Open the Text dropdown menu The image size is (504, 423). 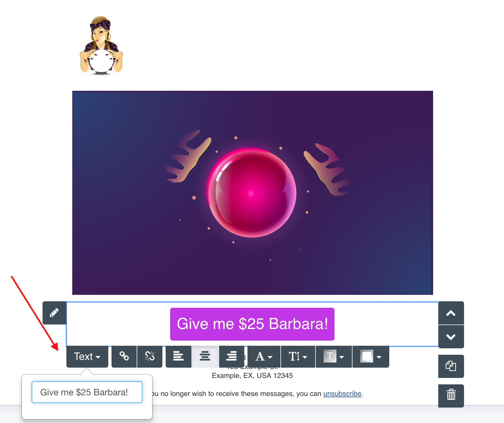(87, 356)
